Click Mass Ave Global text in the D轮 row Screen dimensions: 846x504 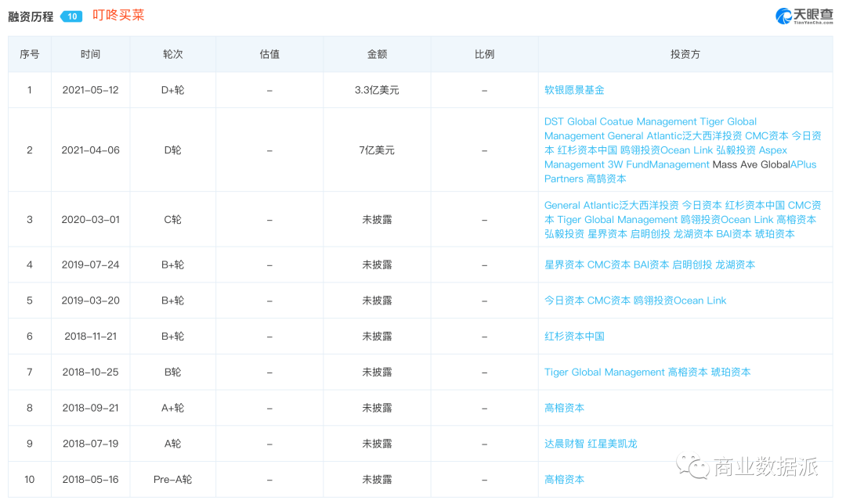click(751, 164)
